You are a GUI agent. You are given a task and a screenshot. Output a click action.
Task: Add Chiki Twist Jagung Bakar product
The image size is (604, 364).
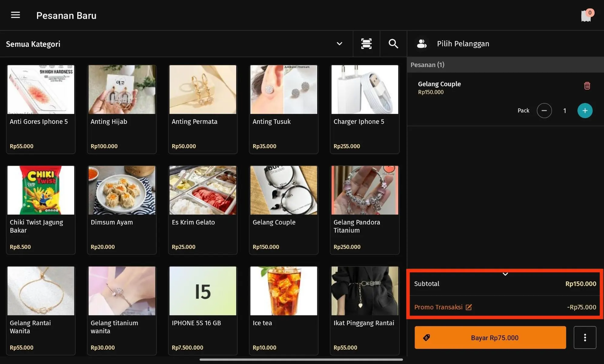point(41,210)
